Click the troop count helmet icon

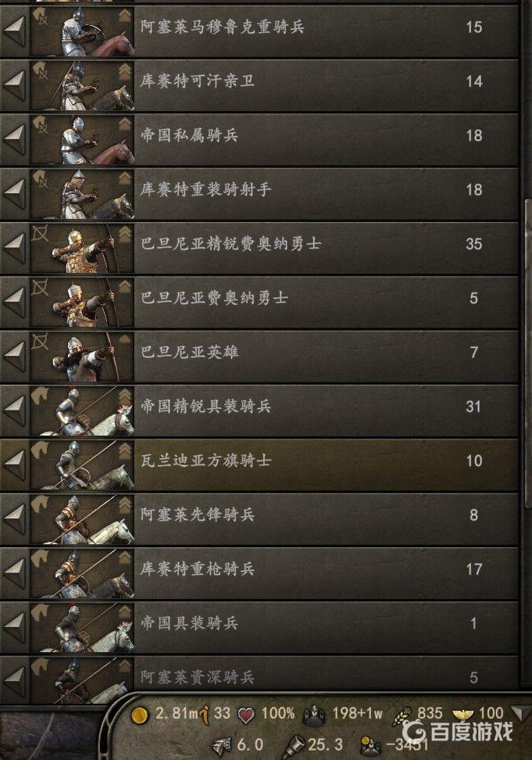[x=315, y=715]
